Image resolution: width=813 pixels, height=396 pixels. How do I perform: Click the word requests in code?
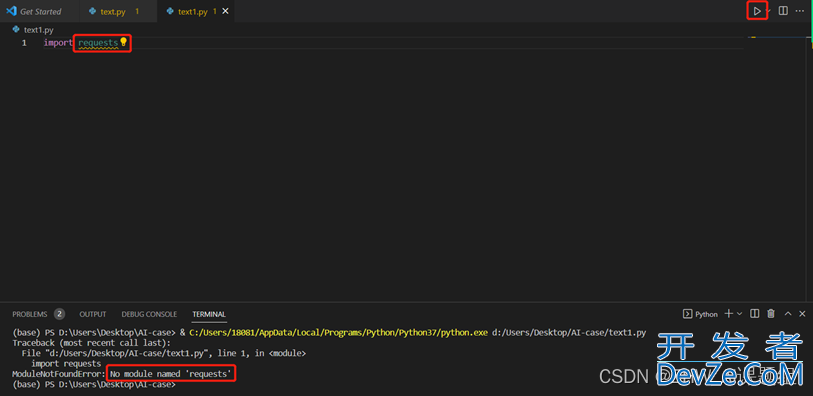[x=98, y=43]
